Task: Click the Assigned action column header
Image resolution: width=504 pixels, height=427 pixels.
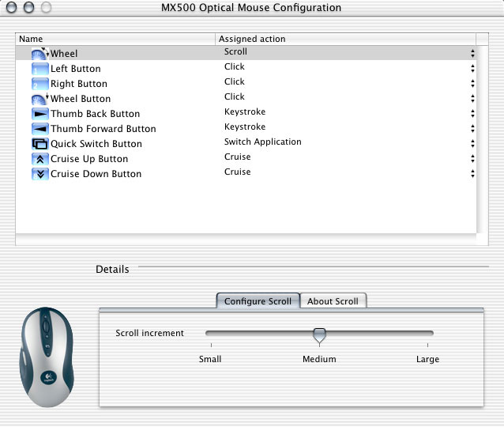Action: click(345, 39)
